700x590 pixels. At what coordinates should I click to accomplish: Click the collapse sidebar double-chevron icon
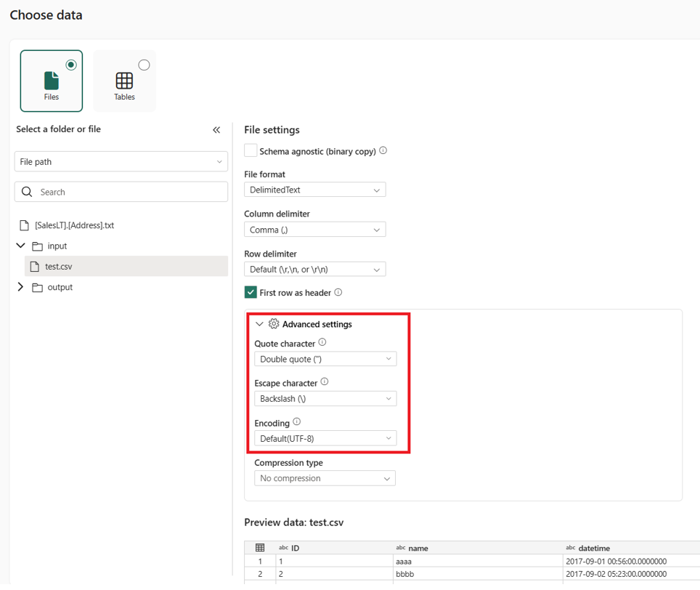(216, 130)
